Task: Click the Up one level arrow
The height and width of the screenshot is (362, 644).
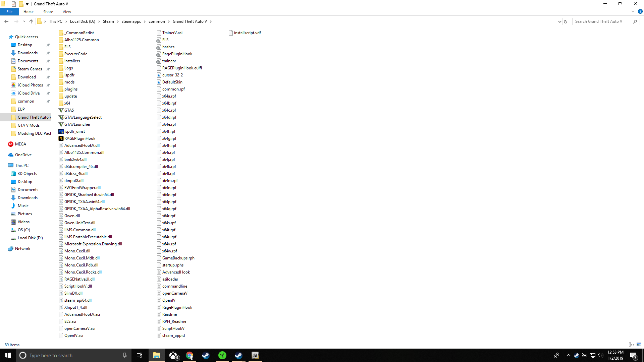Action: pyautogui.click(x=31, y=21)
